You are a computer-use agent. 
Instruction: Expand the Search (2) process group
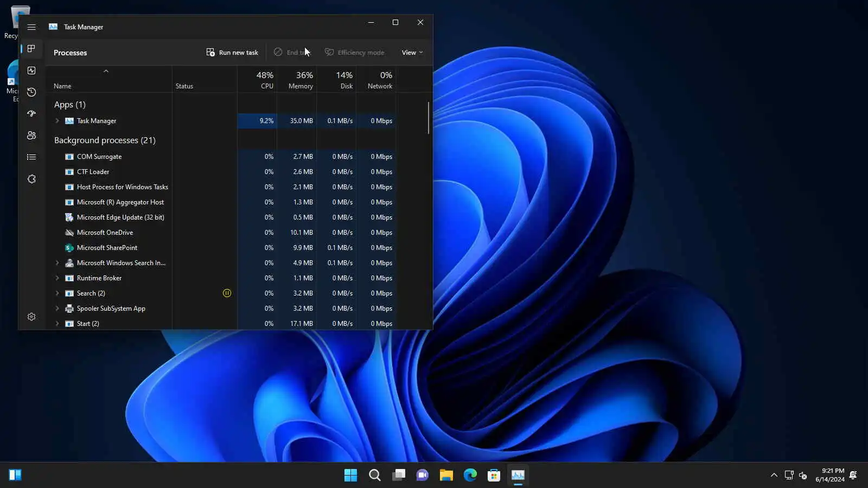[x=57, y=293]
